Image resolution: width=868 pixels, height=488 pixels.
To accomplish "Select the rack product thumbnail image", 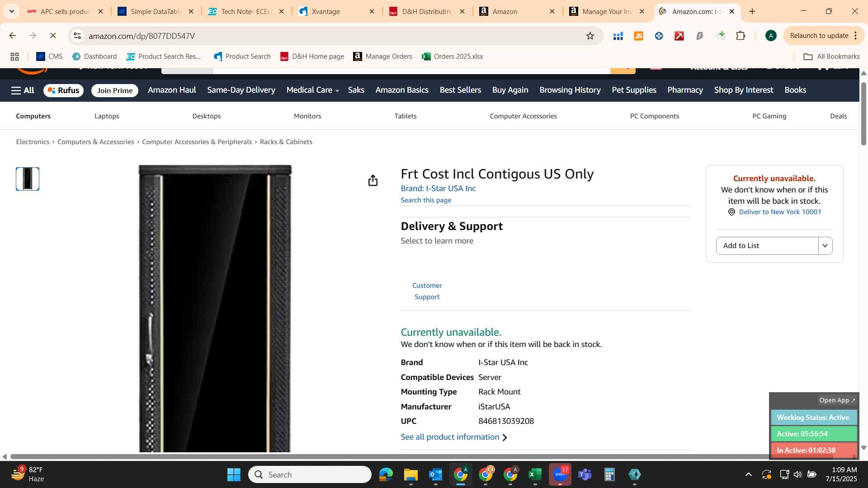I will (x=28, y=179).
